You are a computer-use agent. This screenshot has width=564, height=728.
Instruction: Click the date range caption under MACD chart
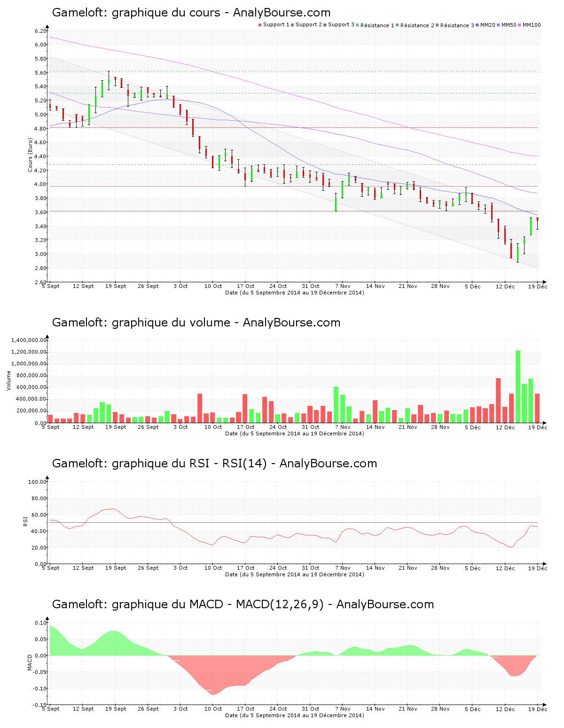tap(295, 715)
